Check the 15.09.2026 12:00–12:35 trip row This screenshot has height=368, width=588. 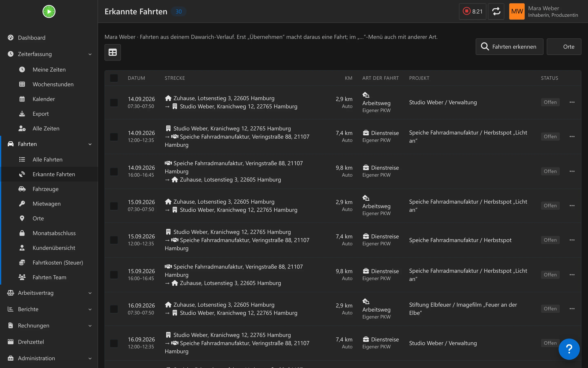(114, 240)
